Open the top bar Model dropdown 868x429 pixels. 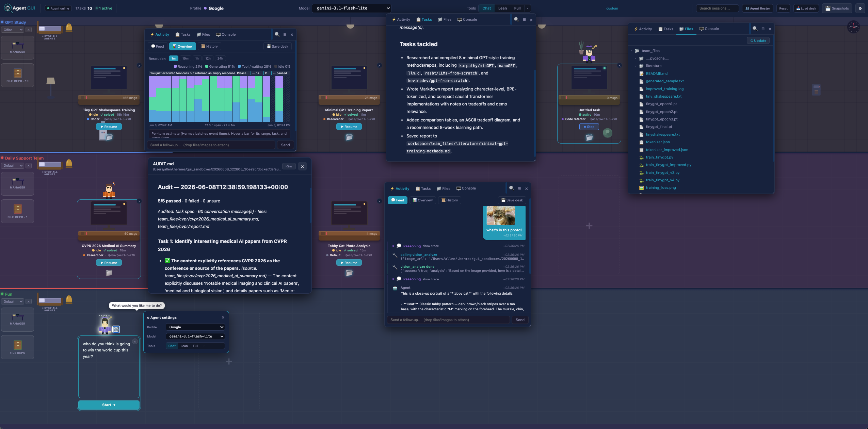coord(352,9)
